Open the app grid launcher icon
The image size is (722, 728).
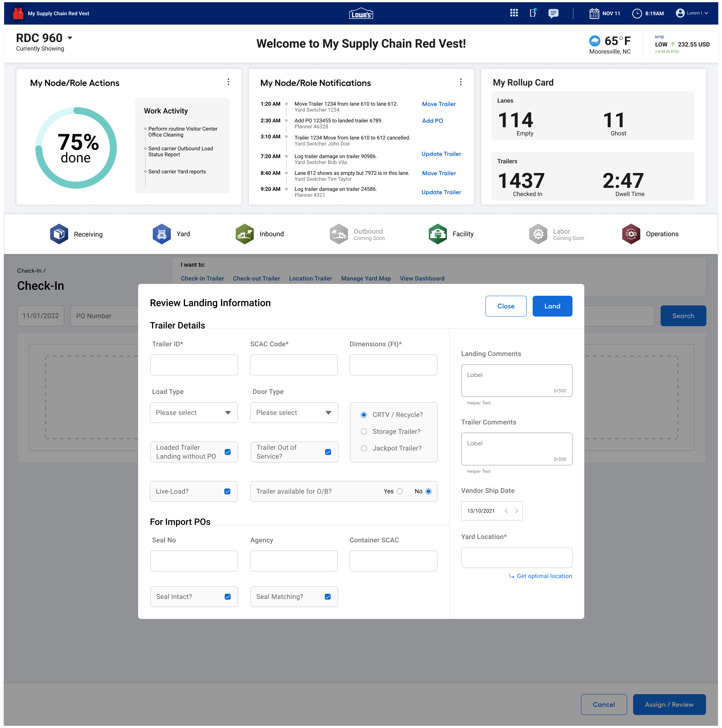click(x=513, y=13)
